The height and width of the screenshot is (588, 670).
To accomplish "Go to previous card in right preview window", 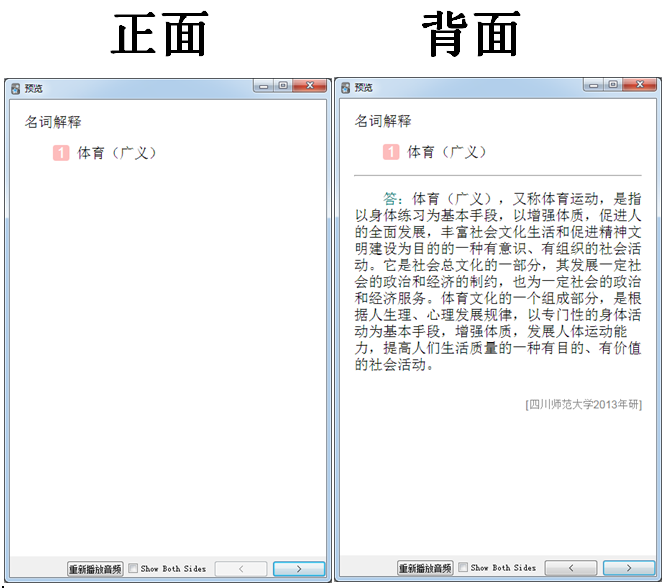I will pos(571,568).
